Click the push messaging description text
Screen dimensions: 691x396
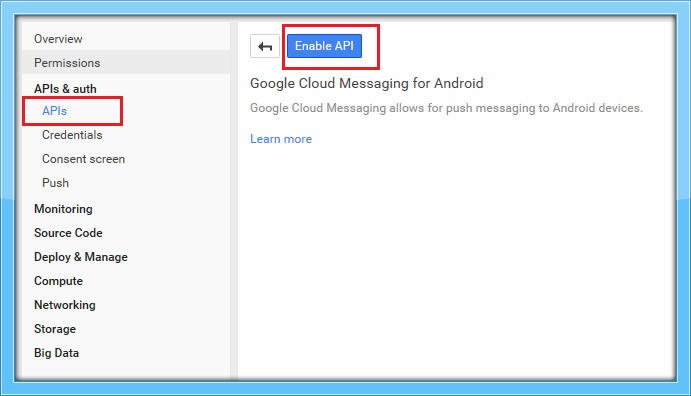pyautogui.click(x=446, y=108)
